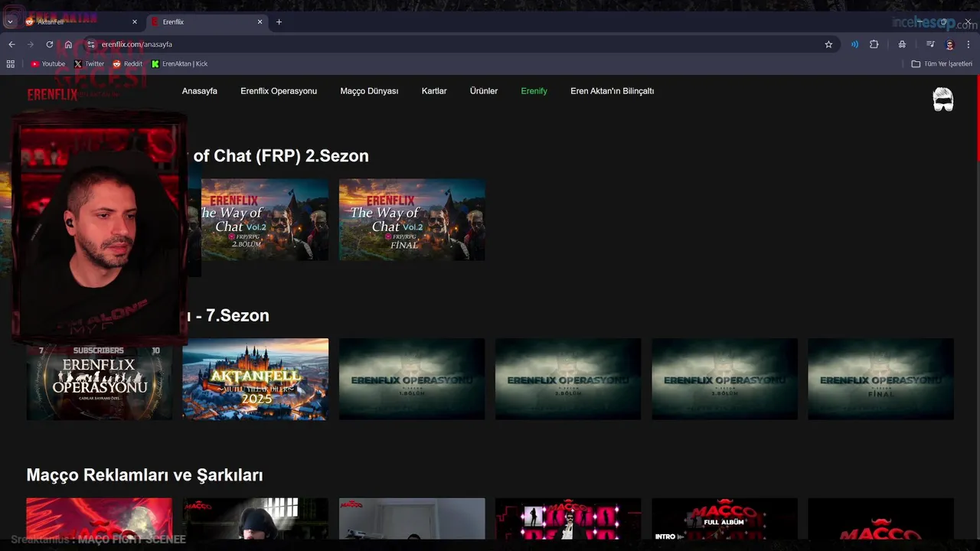Open a new tab with plus button

[x=279, y=22]
